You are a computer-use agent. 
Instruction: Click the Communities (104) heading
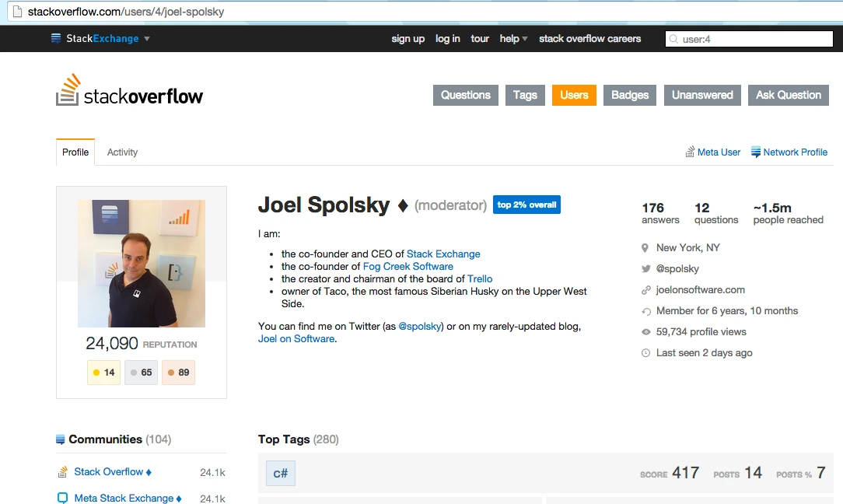pos(120,439)
